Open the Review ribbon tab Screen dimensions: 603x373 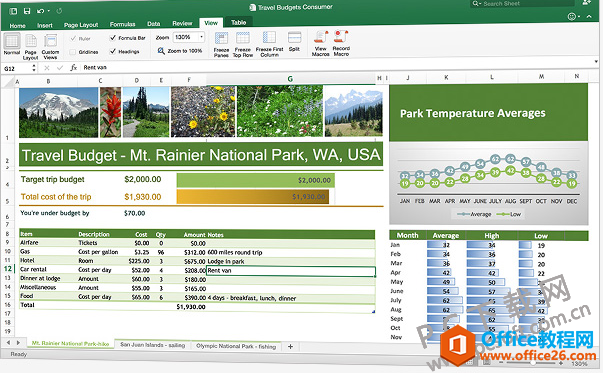click(182, 23)
